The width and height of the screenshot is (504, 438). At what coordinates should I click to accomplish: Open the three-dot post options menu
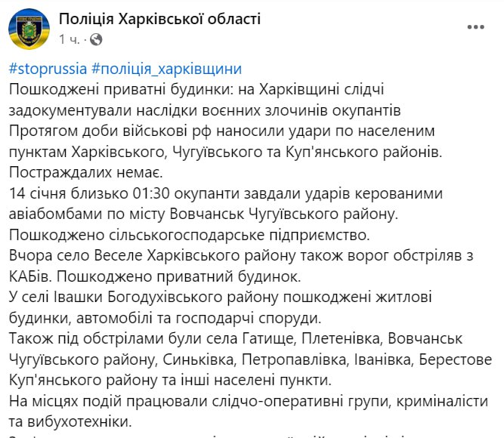[x=476, y=27]
